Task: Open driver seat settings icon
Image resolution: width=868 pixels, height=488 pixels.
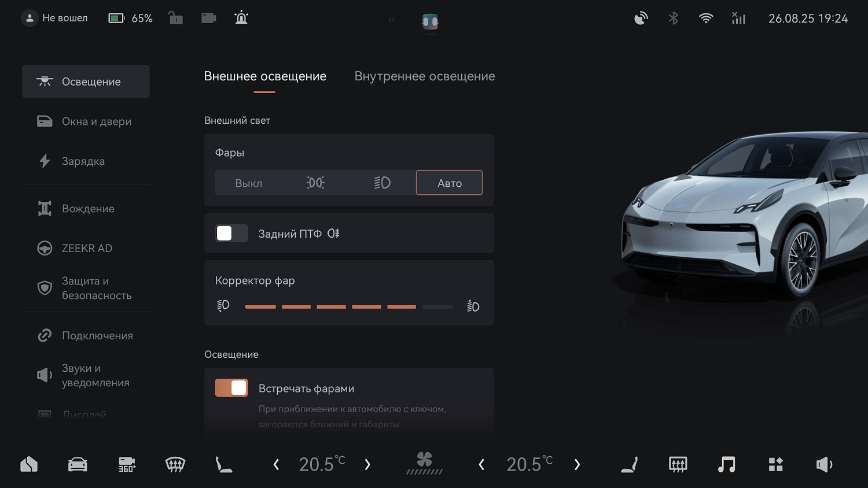Action: (224, 464)
